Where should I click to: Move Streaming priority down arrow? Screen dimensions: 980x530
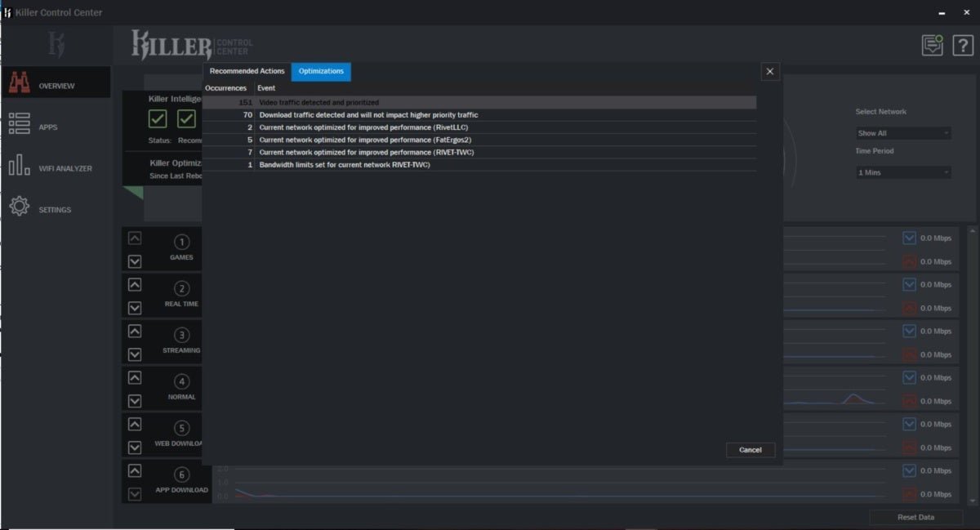coord(135,354)
